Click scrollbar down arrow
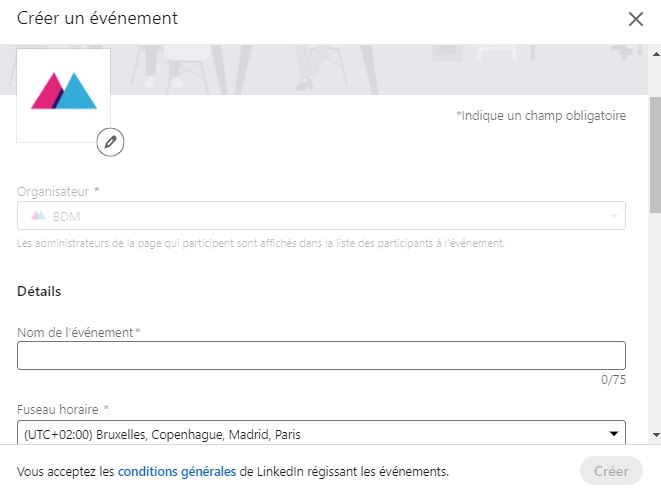 click(x=656, y=435)
